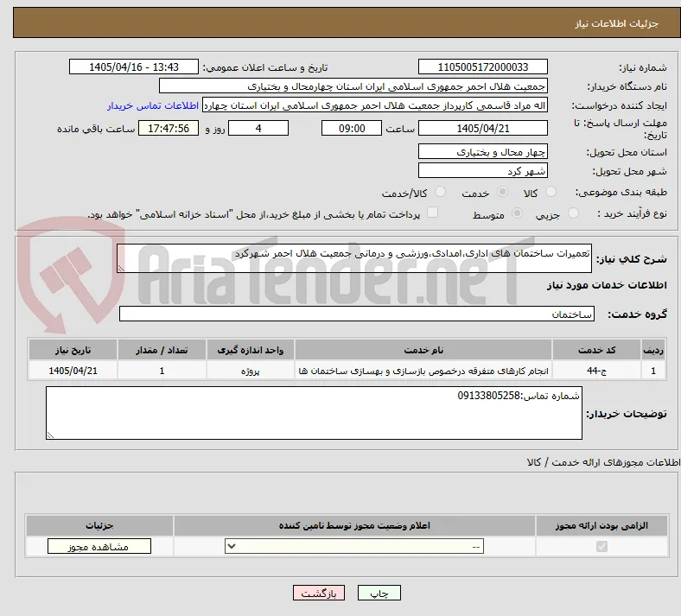681x616 pixels.
Task: Toggle the الزامی بودن ارائه مجوز checkbox
Action: (x=601, y=546)
